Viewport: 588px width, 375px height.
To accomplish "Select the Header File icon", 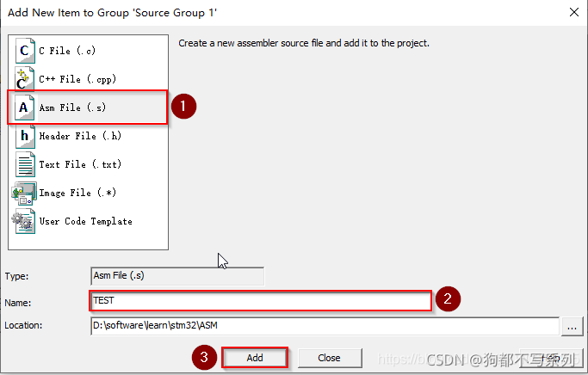I will point(25,136).
